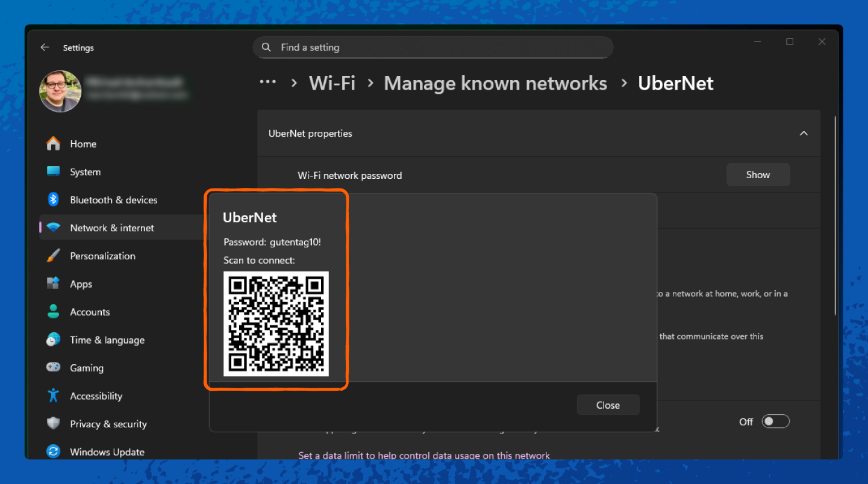Open System settings icon
The height and width of the screenshot is (484, 868).
pyautogui.click(x=54, y=172)
